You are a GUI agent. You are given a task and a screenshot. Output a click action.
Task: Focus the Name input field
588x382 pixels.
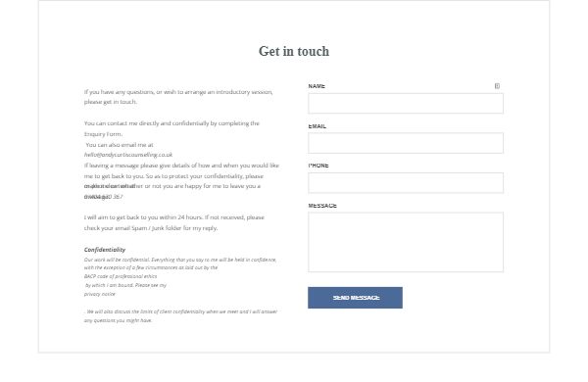[x=406, y=104]
